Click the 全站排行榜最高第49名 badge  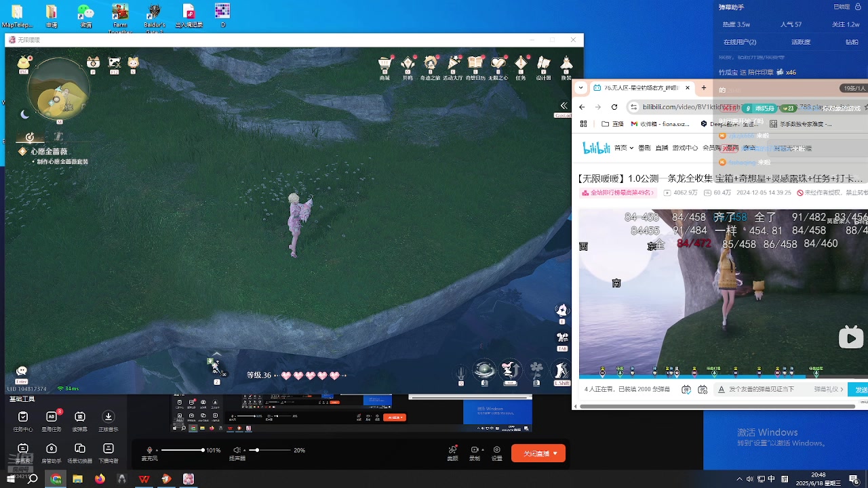pos(618,193)
